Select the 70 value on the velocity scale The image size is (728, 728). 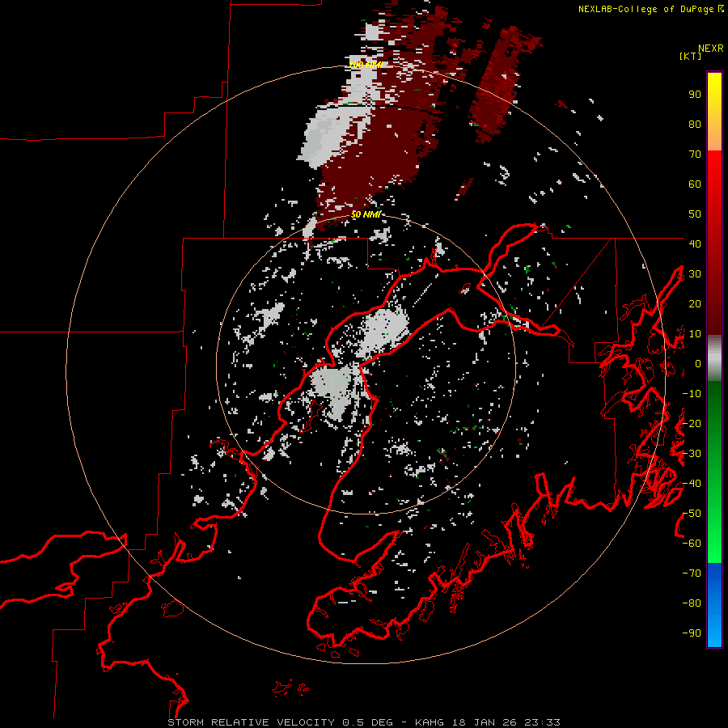coord(695,154)
